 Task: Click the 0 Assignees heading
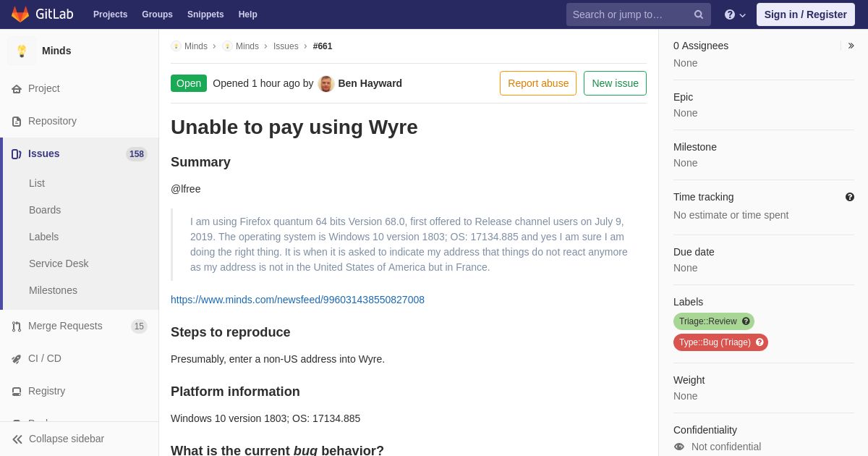(x=701, y=46)
